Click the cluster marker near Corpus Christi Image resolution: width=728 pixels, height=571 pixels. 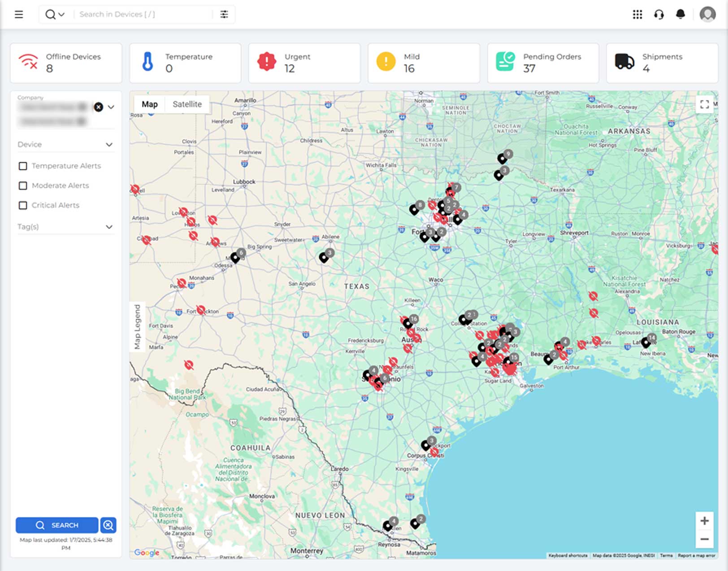point(426,445)
